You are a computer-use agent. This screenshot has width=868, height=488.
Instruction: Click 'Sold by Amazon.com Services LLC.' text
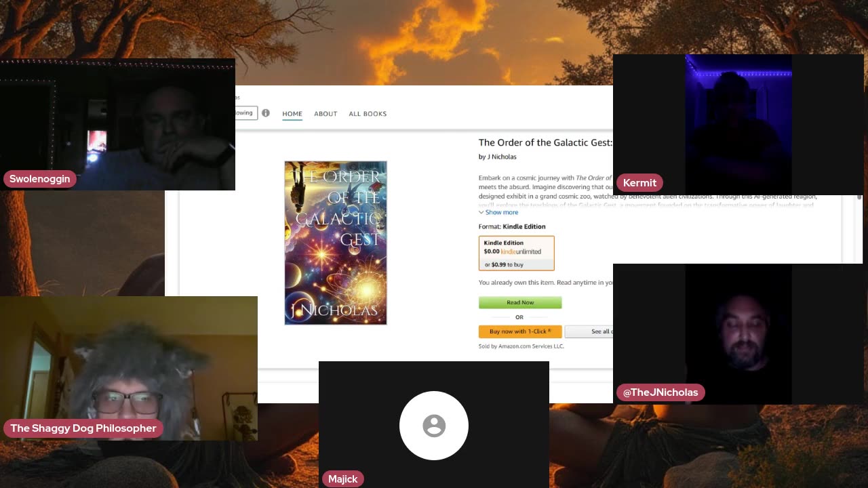click(x=521, y=346)
